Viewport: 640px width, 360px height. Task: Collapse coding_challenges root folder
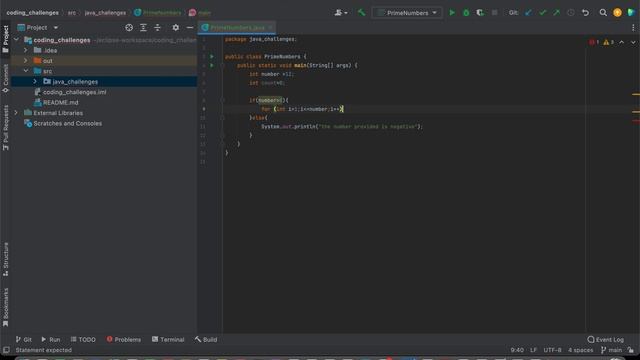coord(16,40)
